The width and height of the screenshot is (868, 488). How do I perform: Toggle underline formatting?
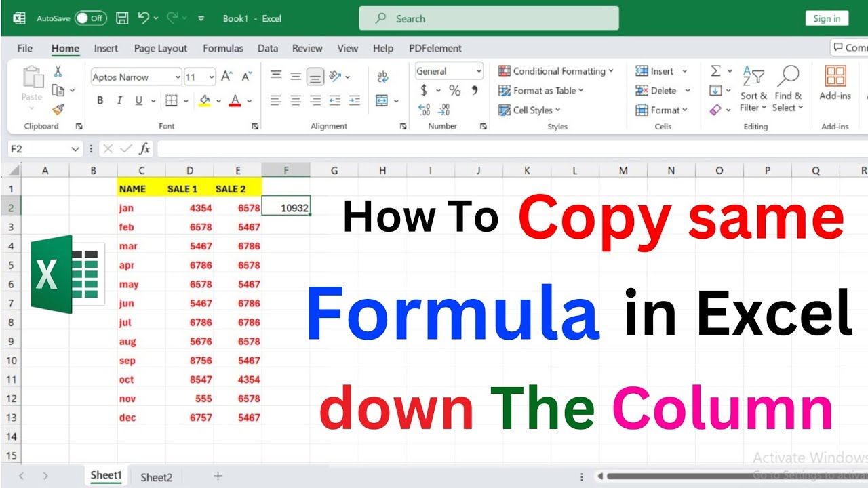click(139, 100)
